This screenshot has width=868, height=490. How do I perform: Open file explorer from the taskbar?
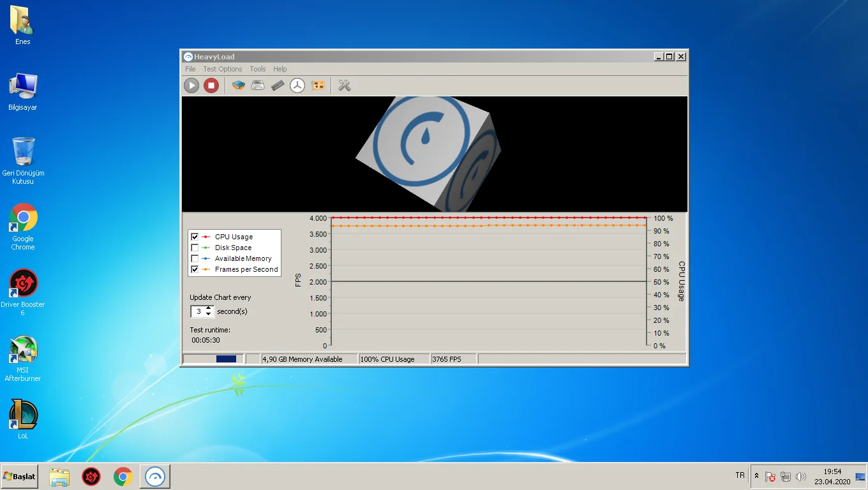[x=59, y=477]
